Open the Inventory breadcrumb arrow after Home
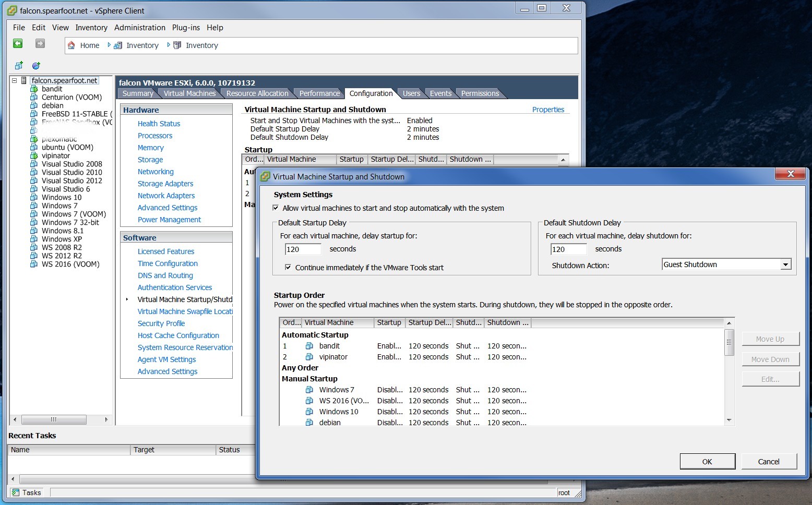 (109, 45)
